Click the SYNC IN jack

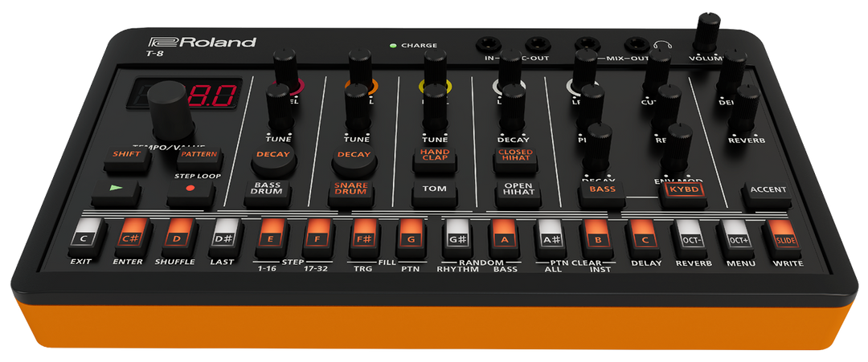(x=490, y=43)
